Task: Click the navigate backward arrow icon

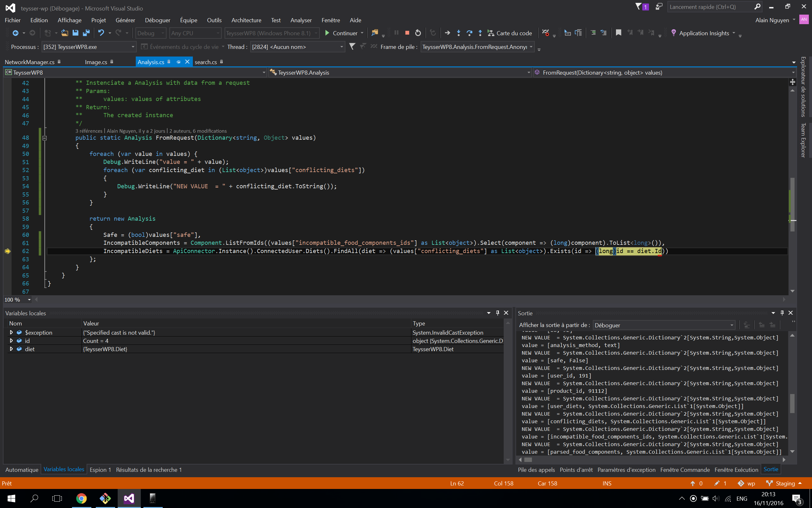Action: click(16, 33)
